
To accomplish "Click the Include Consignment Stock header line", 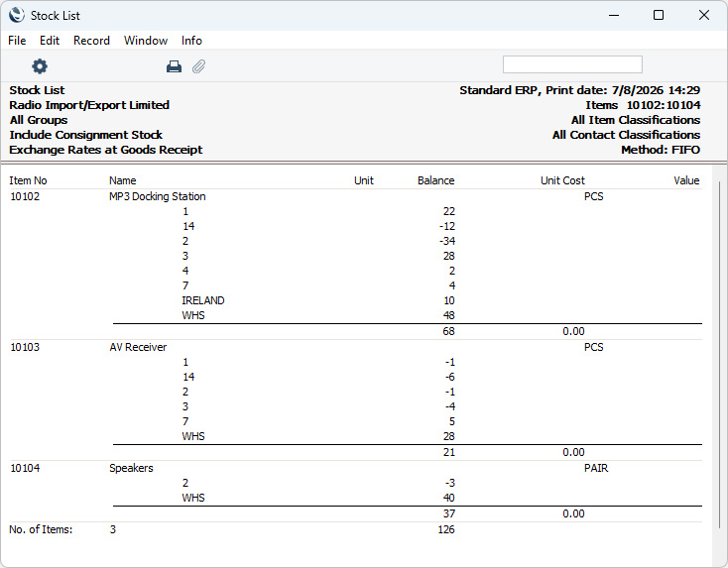I will (86, 135).
